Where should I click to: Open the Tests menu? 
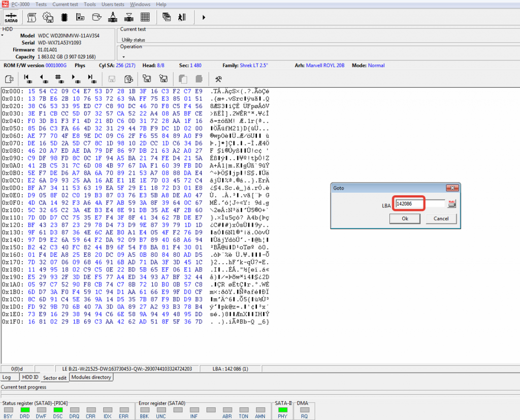click(x=41, y=4)
